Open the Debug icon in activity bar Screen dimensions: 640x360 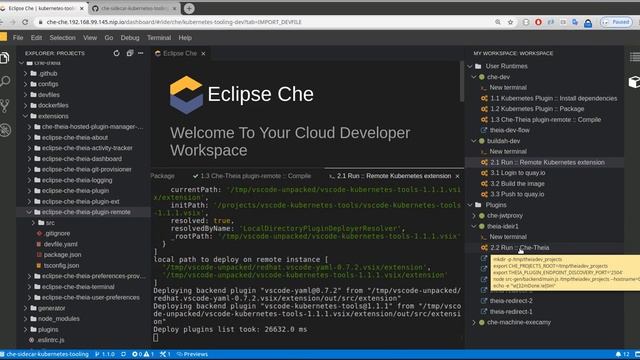5,130
